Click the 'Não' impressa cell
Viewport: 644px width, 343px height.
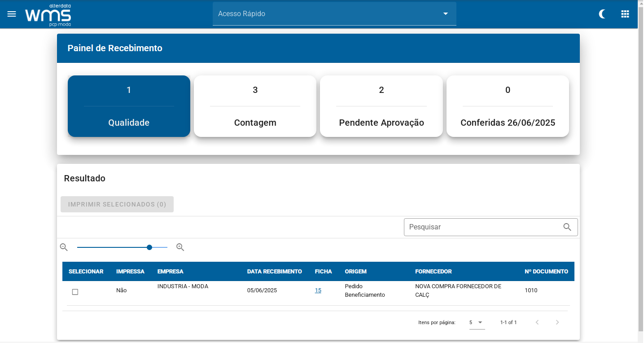122,290
